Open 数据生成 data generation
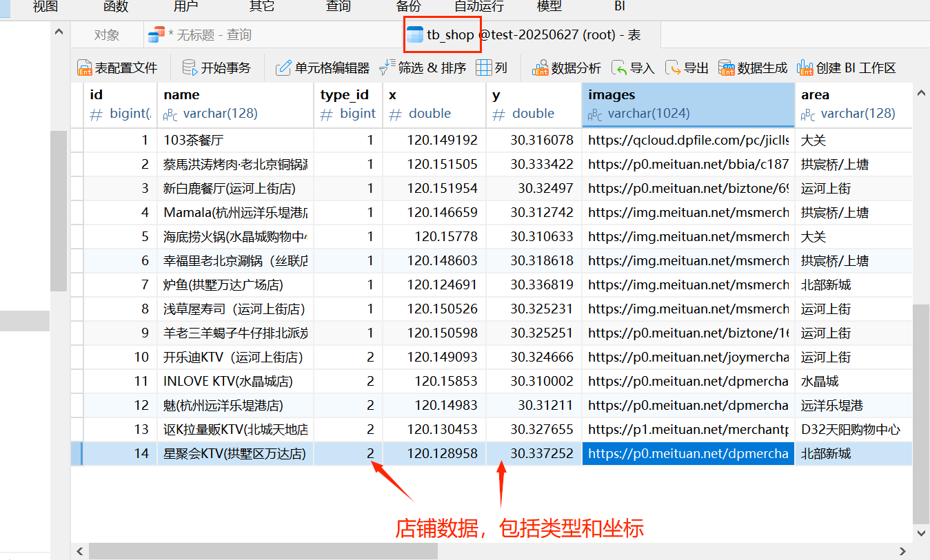The height and width of the screenshot is (560, 930). tap(753, 68)
